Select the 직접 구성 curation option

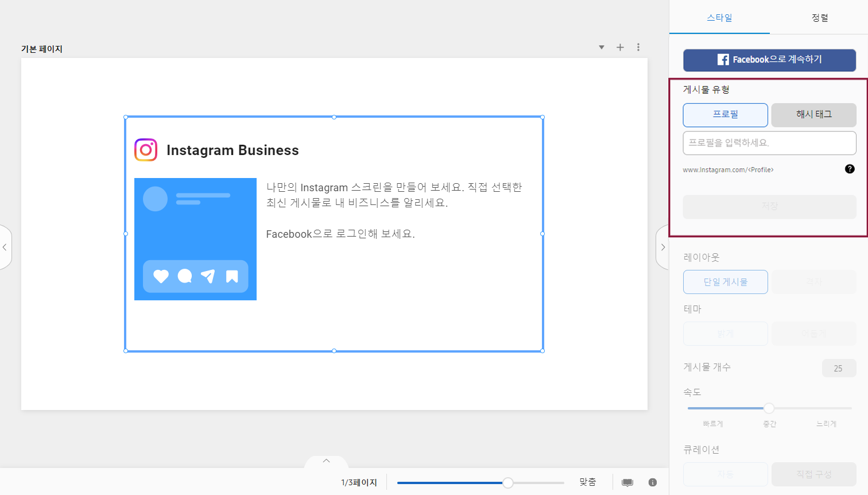814,474
